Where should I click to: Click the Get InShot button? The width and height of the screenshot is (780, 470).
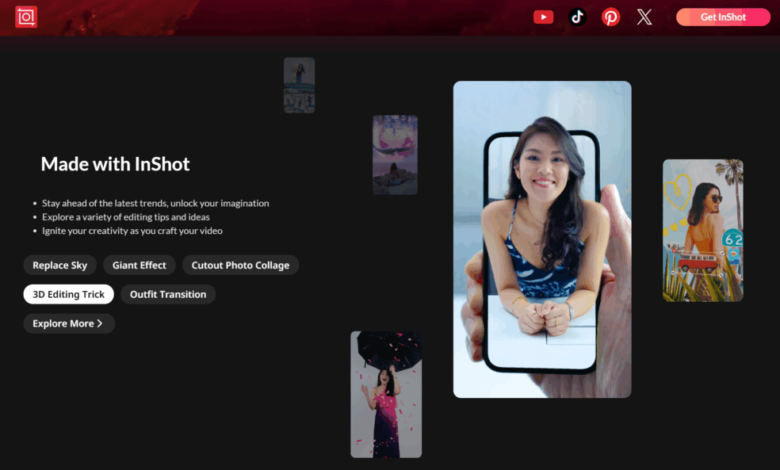point(723,17)
